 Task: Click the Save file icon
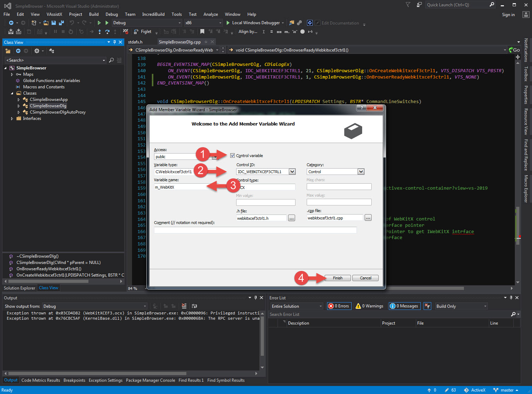tap(54, 23)
